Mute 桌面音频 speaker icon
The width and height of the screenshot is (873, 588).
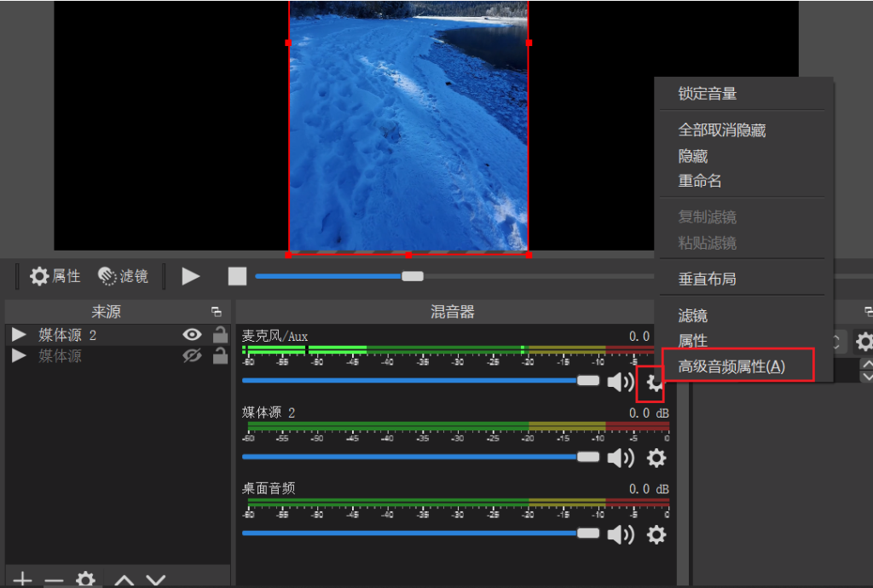tap(621, 534)
